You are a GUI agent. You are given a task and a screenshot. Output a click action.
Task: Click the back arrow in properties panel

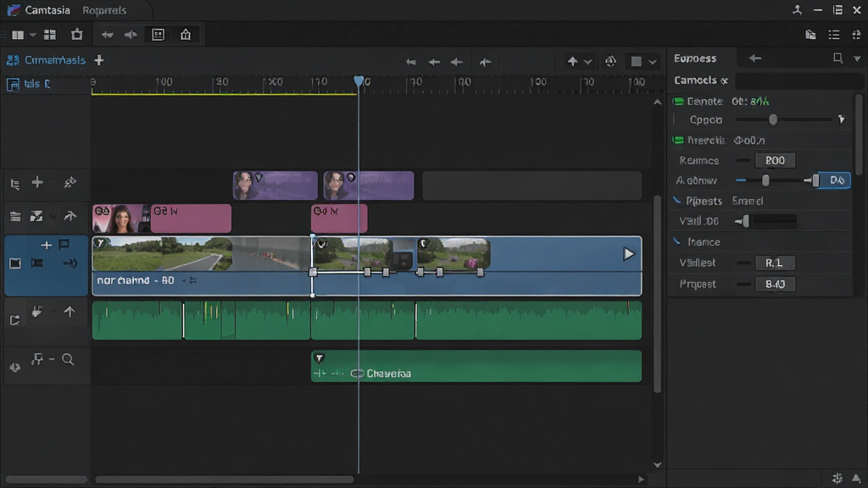pos(755,58)
